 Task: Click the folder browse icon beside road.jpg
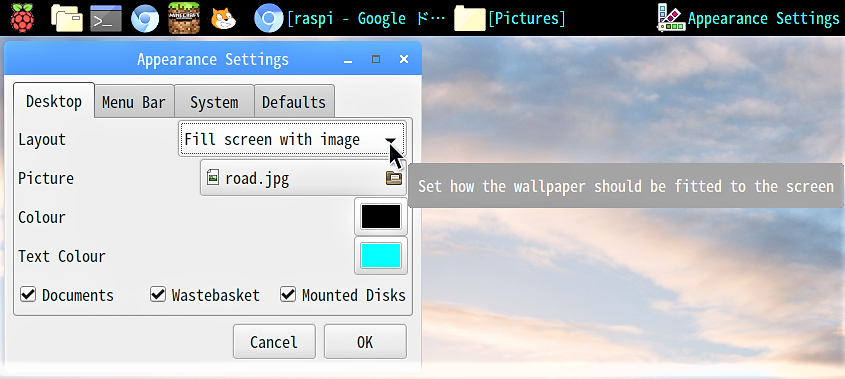click(x=394, y=177)
